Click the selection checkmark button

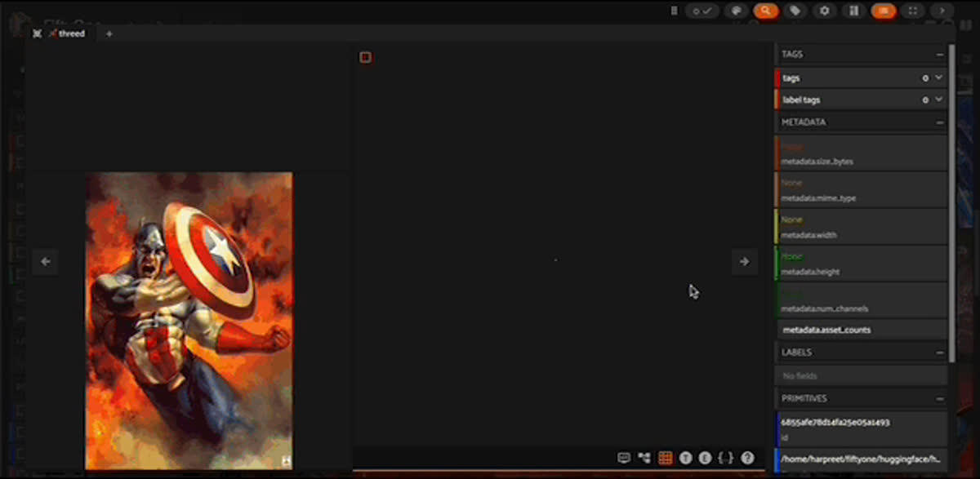[702, 11]
